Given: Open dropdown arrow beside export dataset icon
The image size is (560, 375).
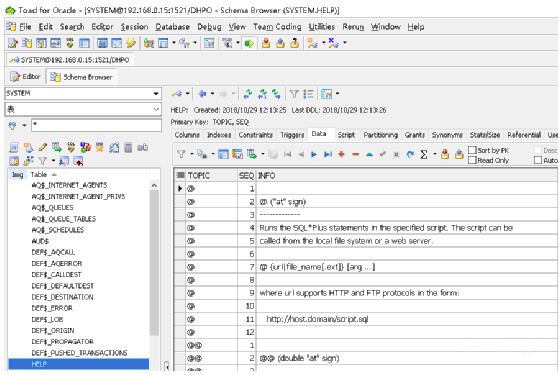Looking at the screenshot, I should click(262, 154).
